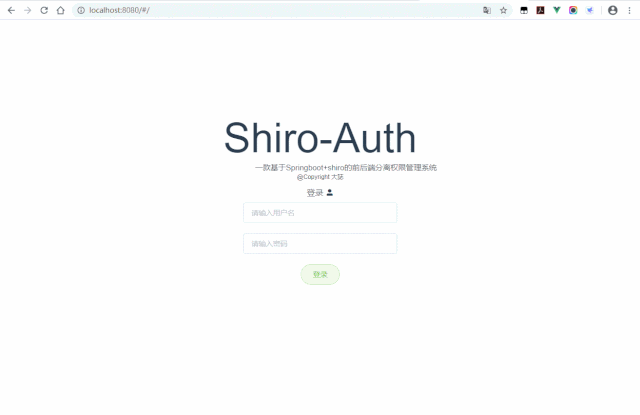Click the Shiro-Auth title heading

tap(320, 138)
